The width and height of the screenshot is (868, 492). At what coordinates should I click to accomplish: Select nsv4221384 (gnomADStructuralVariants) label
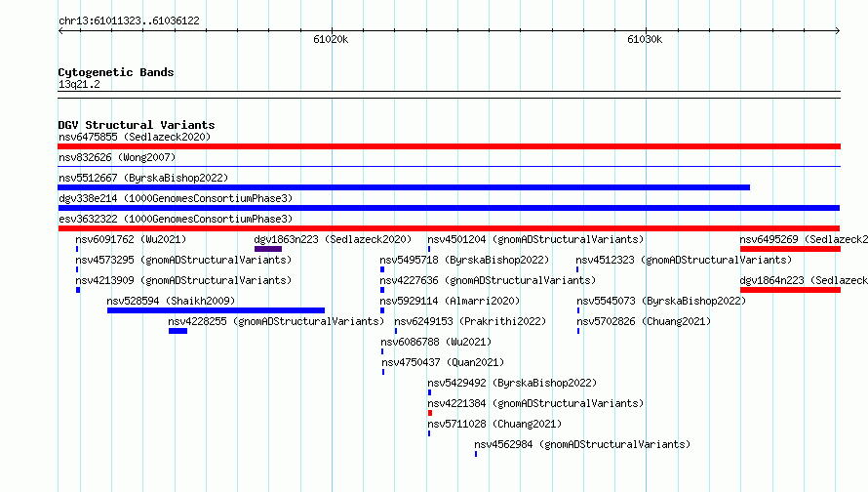(535, 403)
